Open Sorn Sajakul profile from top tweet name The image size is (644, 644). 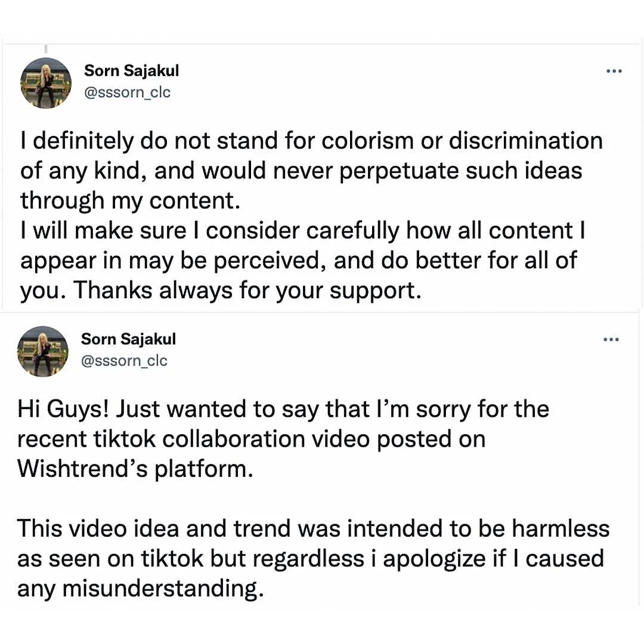pos(131,71)
